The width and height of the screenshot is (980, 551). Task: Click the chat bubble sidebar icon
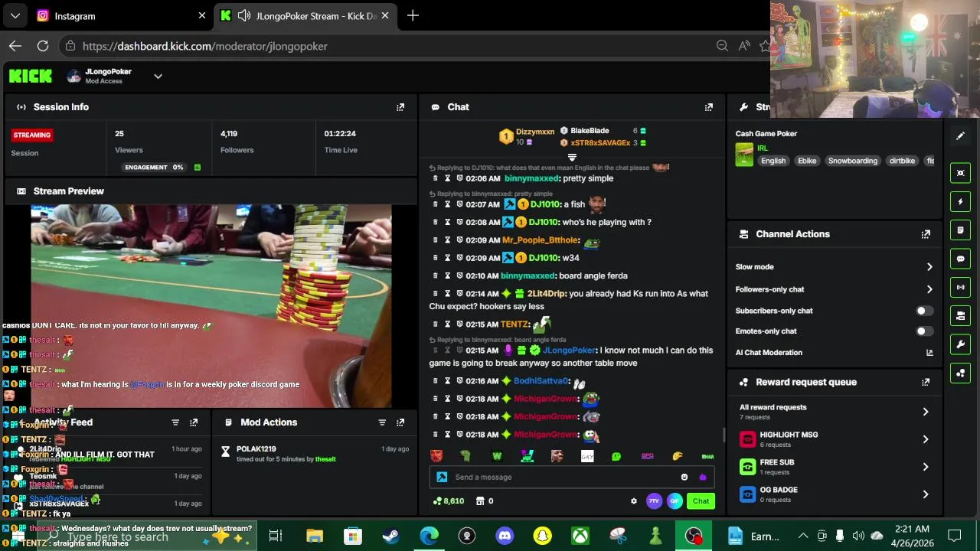coord(960,259)
